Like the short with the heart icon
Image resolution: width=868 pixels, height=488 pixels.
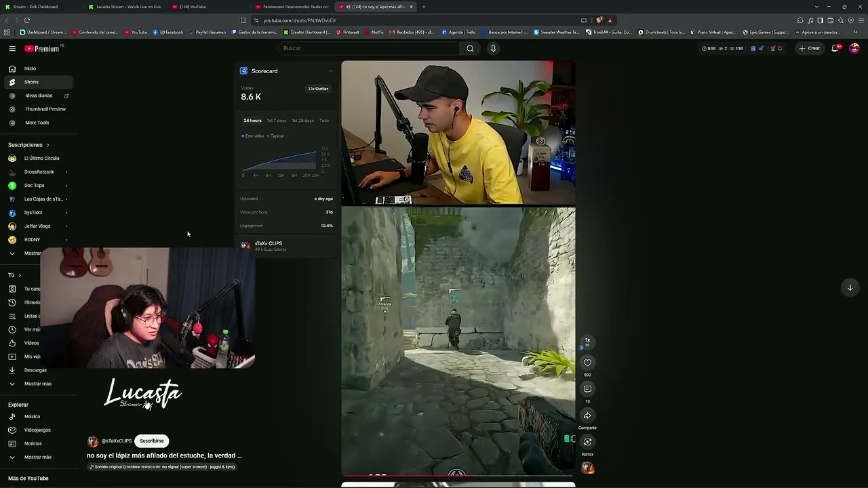point(587,363)
